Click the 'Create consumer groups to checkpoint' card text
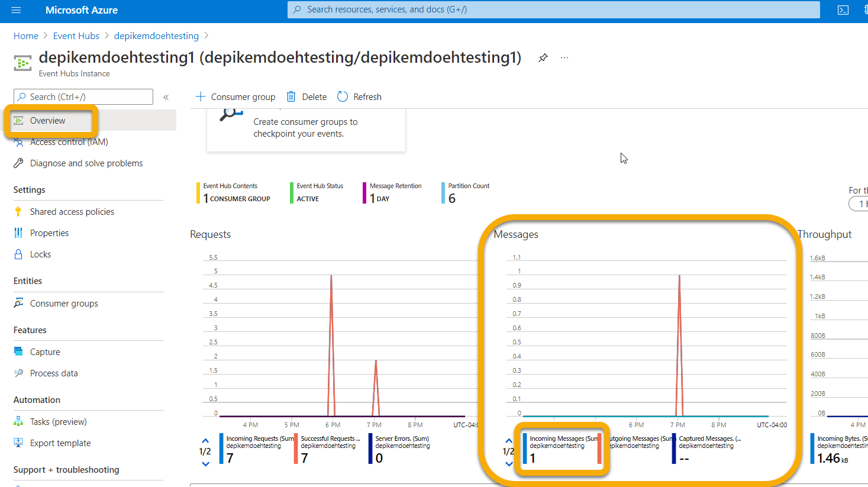 coord(305,128)
